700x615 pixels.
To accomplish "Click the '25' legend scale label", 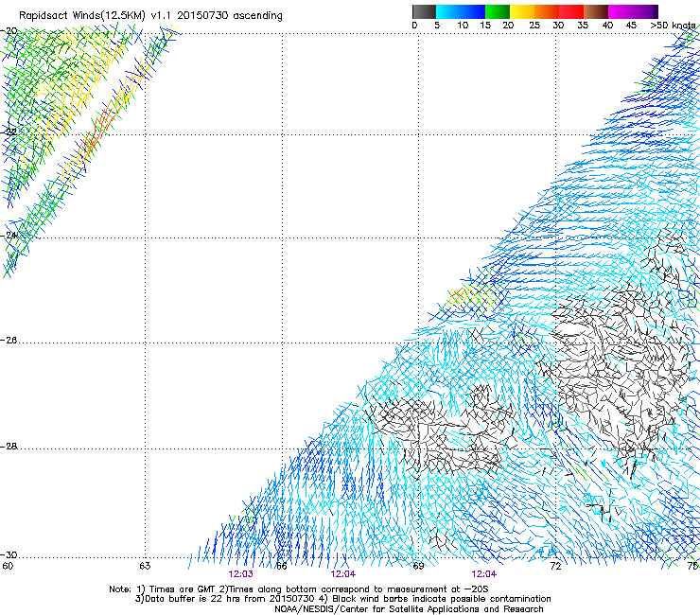I will click(534, 26).
